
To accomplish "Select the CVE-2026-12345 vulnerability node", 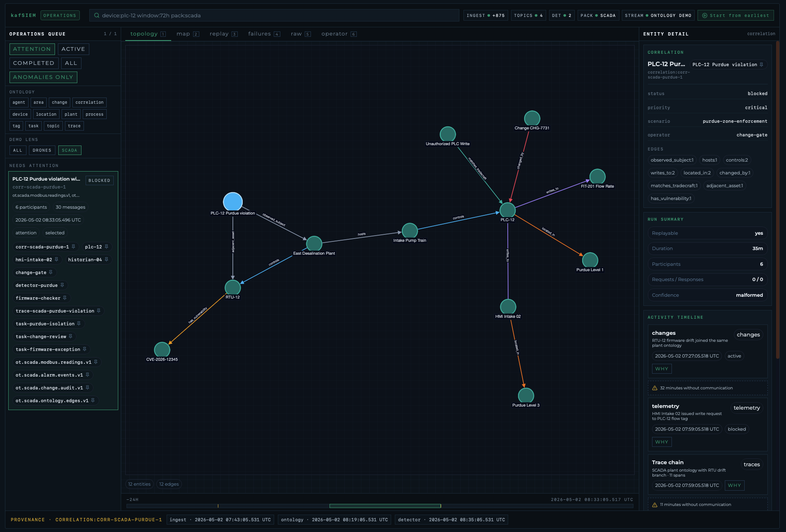I will (162, 350).
